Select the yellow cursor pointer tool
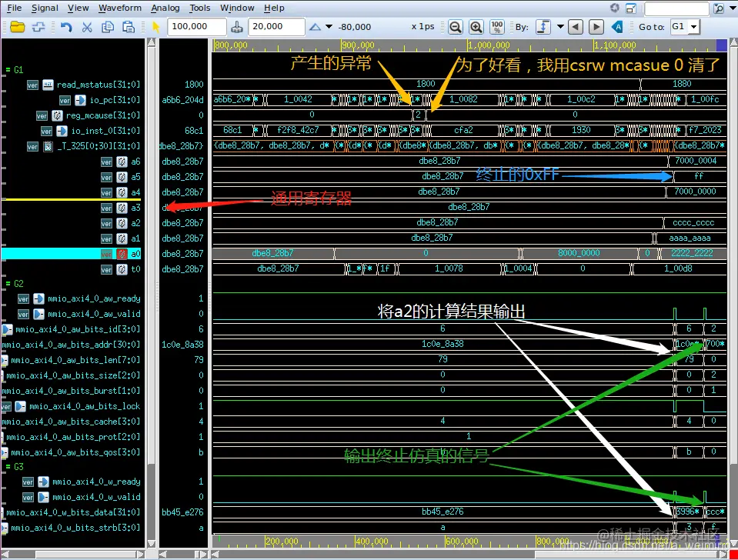738x560 pixels. [155, 27]
